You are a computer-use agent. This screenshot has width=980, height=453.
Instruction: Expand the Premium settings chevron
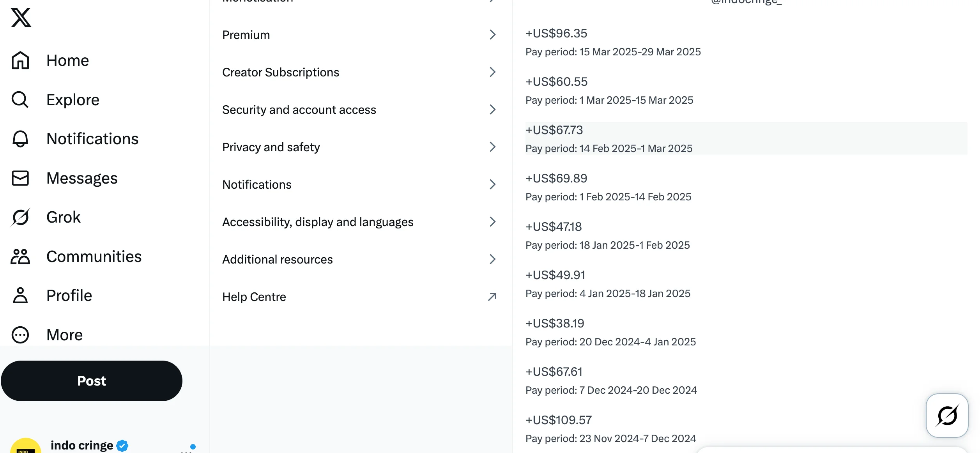coord(492,35)
